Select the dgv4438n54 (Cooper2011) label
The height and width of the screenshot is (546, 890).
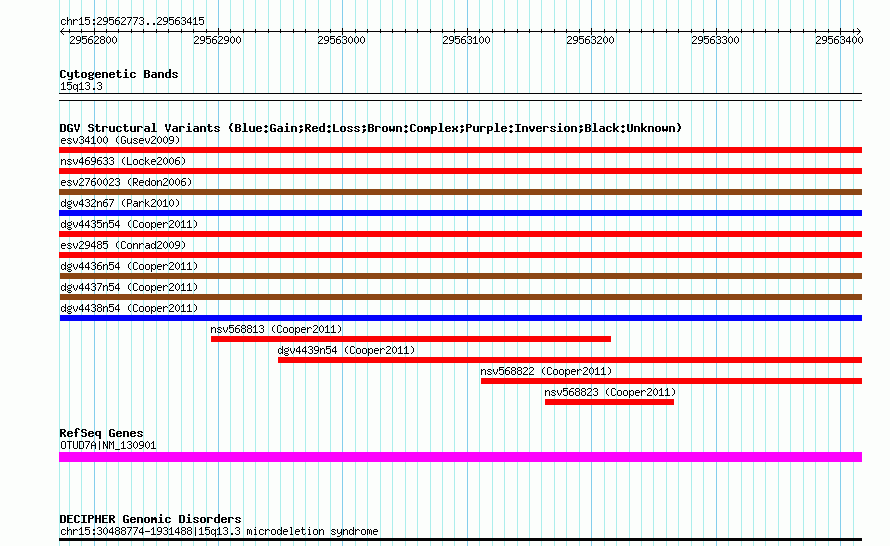pyautogui.click(x=129, y=308)
